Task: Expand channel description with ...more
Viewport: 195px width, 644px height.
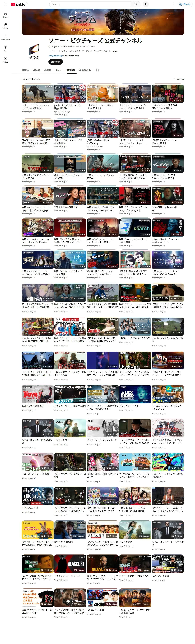Action: coord(114,51)
